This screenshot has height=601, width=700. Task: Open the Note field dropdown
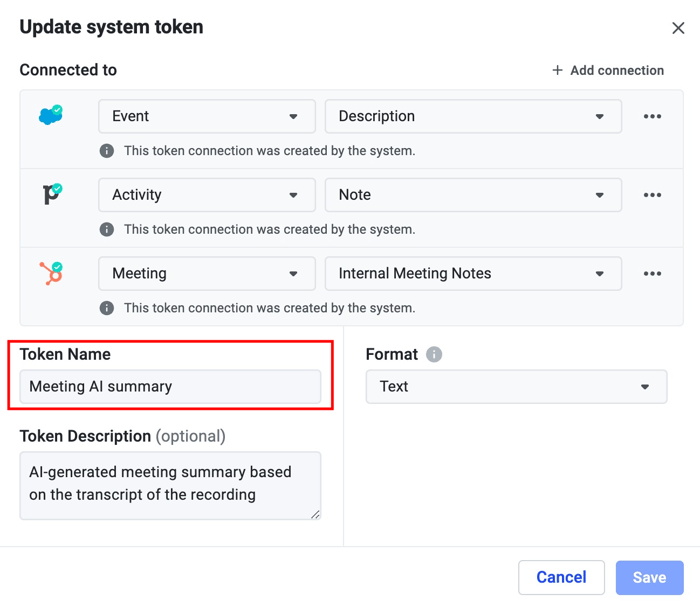click(x=472, y=195)
